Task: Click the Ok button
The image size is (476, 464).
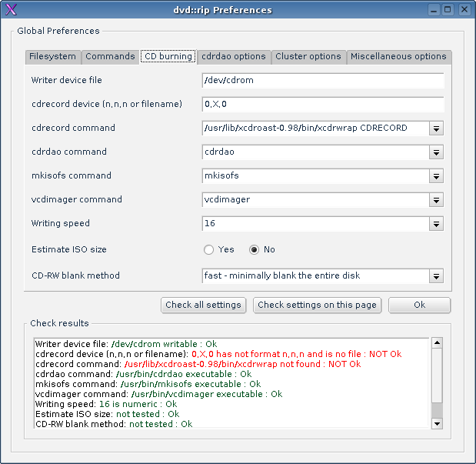Action: tap(419, 305)
